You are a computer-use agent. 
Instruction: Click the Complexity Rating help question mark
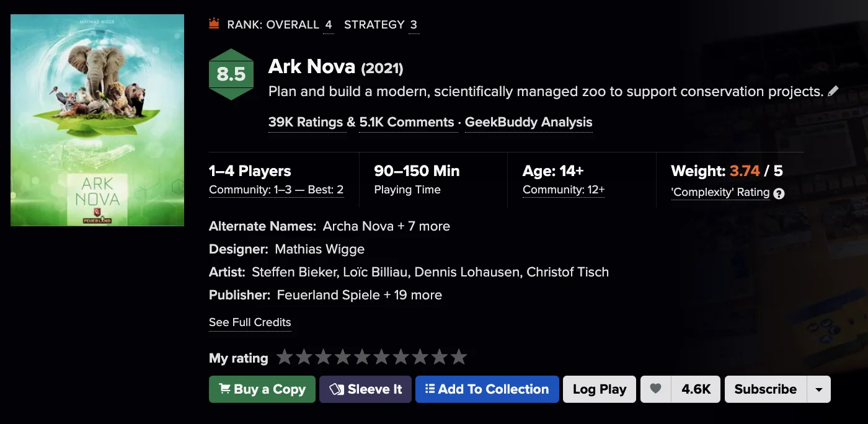[779, 193]
